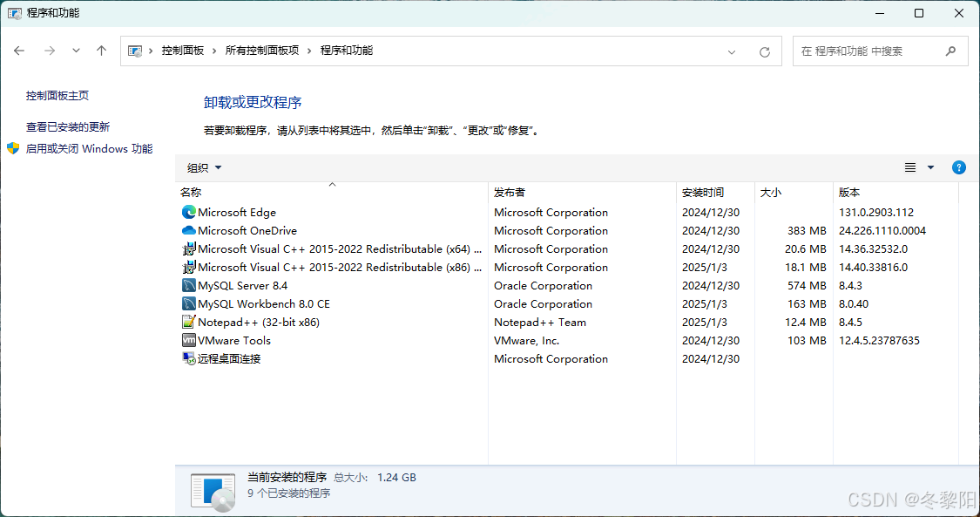Navigate to 控制面板 breadcrumb
Viewport: 980px width, 517px height.
[183, 51]
